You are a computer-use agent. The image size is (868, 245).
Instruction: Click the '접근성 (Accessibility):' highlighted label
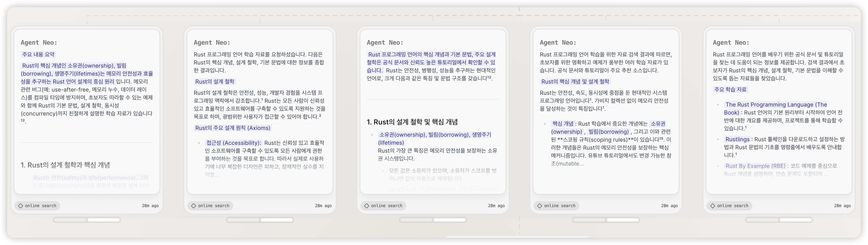pyautogui.click(x=233, y=143)
